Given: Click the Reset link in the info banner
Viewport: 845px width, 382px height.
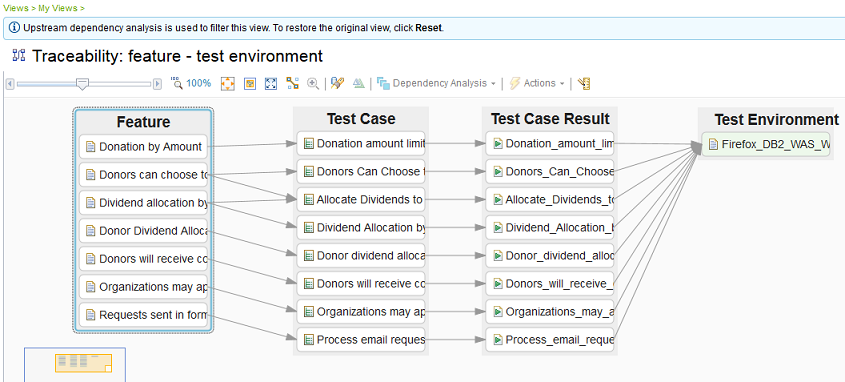Looking at the screenshot, I should pos(428,28).
